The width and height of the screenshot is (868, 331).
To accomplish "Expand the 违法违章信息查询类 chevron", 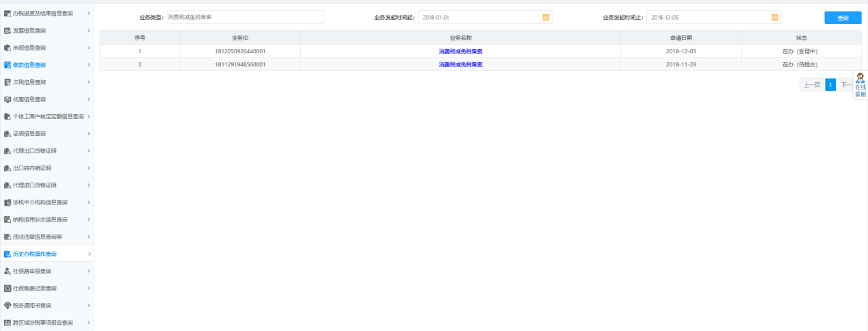I will coord(89,237).
